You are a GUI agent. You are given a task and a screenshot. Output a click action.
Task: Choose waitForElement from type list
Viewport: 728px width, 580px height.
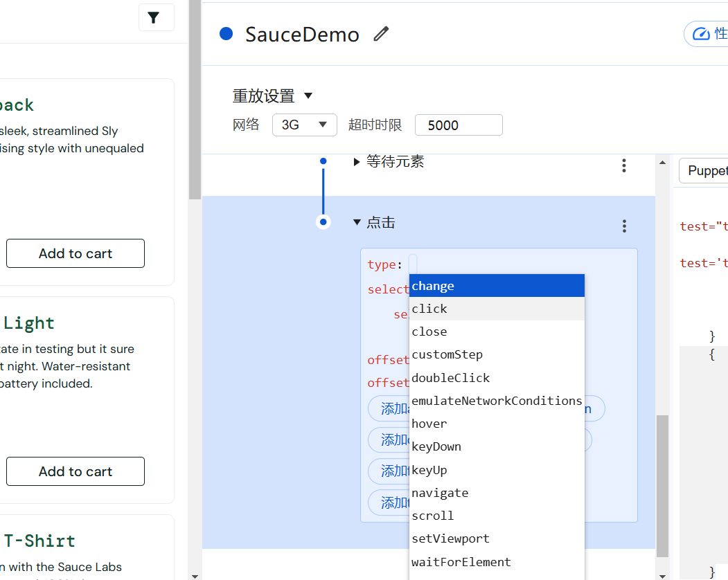[497, 563]
